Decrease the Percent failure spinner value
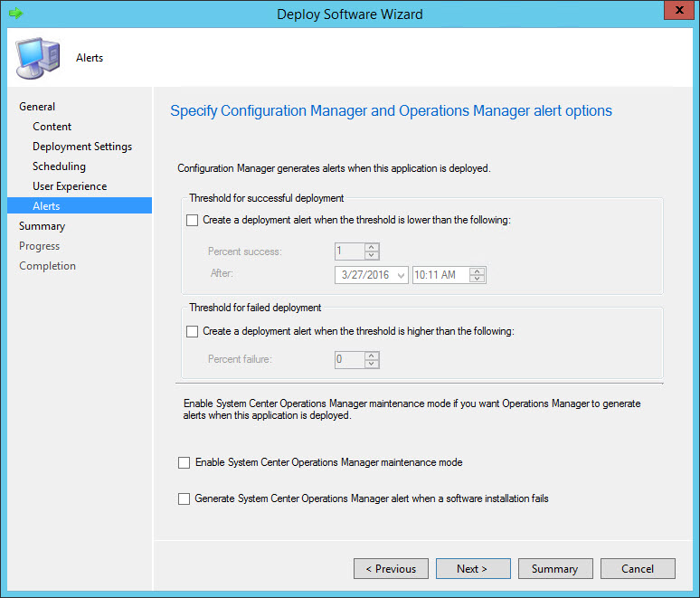The width and height of the screenshot is (700, 598). click(x=372, y=364)
